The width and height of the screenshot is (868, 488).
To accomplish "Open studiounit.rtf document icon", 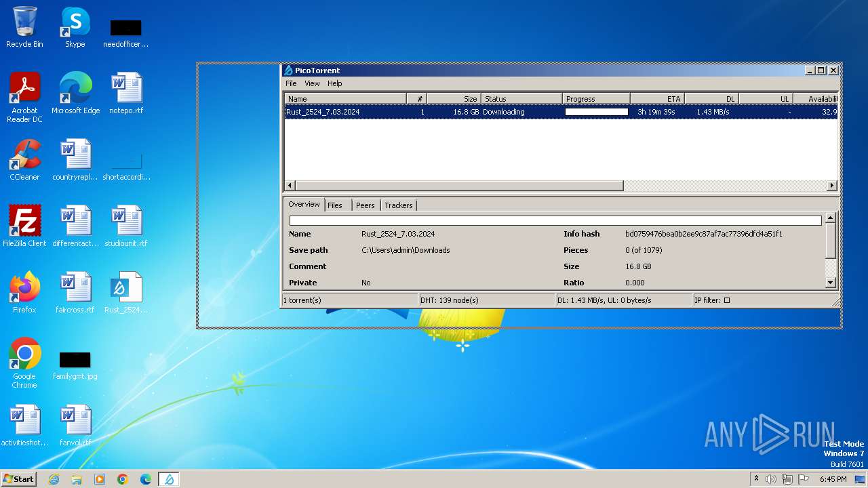I will click(126, 226).
